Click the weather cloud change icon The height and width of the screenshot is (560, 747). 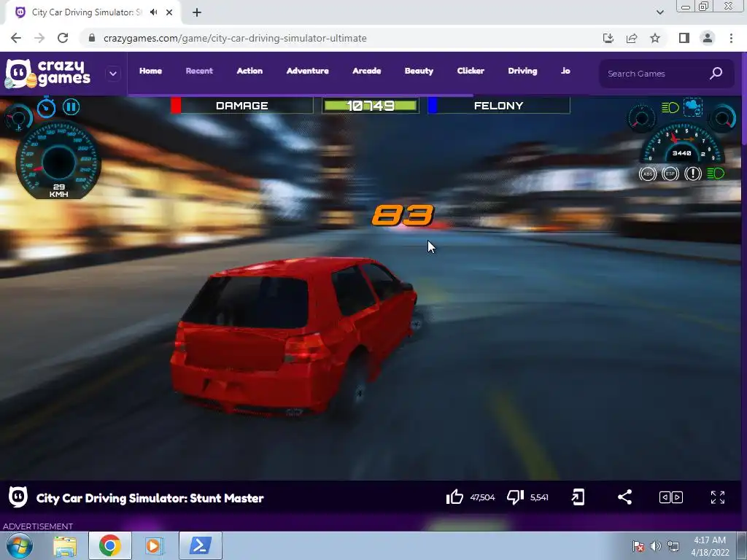pos(693,107)
